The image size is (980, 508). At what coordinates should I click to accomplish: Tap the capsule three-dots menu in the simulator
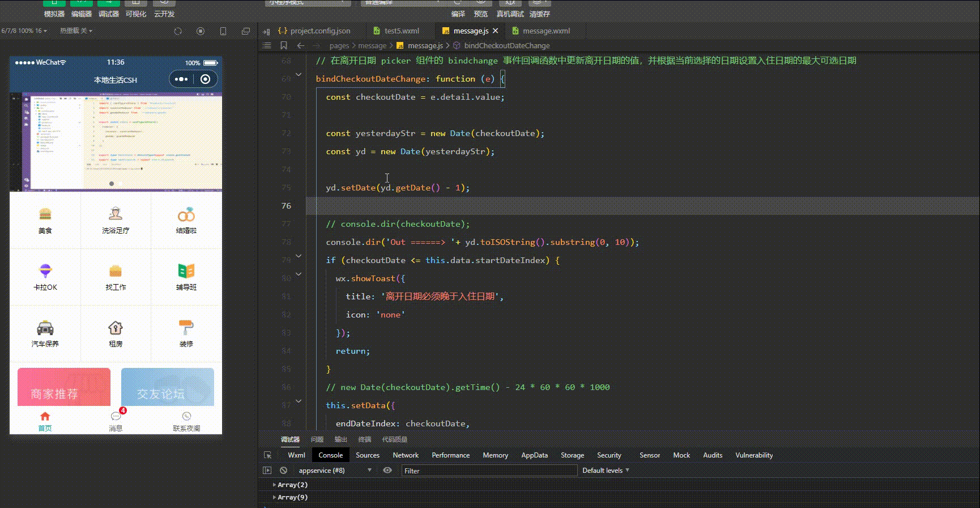181,79
